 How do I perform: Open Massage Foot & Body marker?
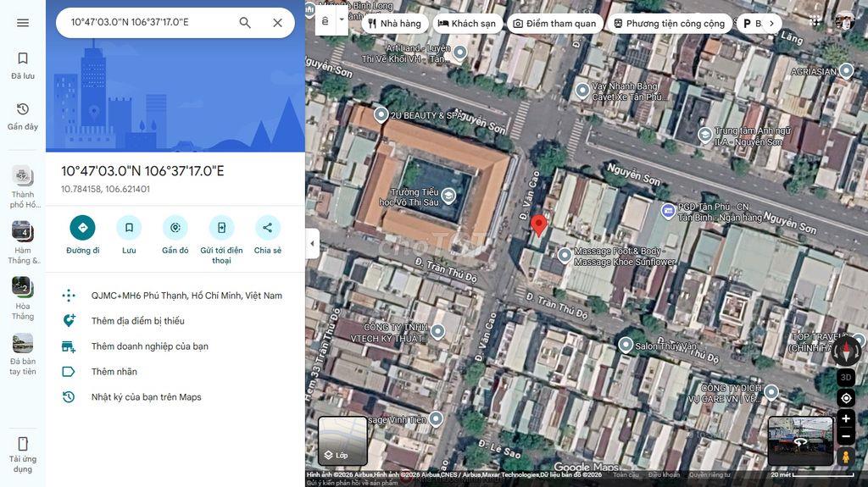click(564, 255)
